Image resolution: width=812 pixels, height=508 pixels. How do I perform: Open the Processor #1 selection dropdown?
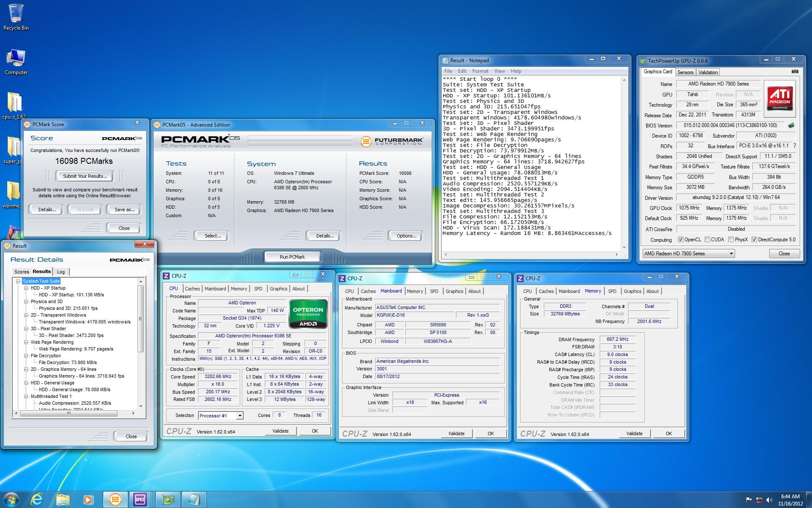click(x=221, y=415)
